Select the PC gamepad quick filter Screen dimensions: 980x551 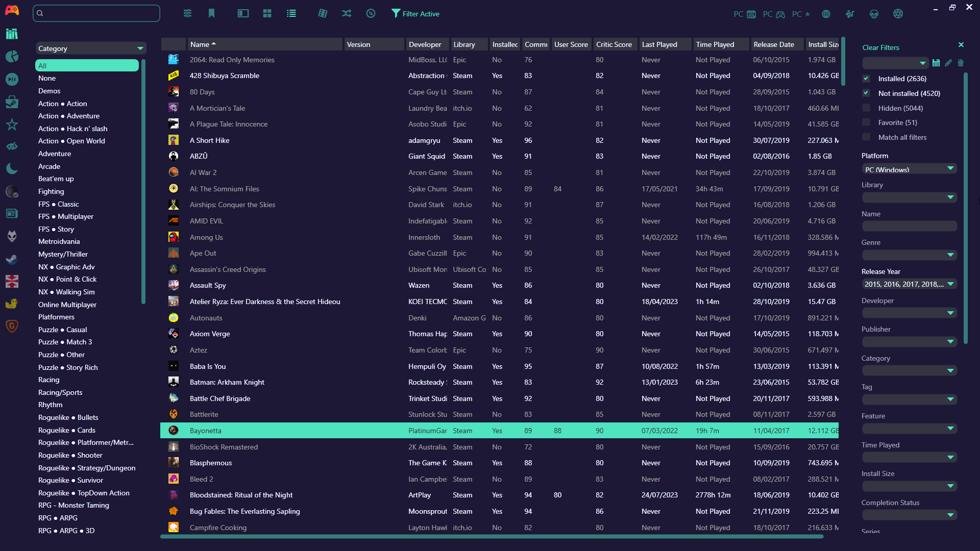pyautogui.click(x=774, y=14)
